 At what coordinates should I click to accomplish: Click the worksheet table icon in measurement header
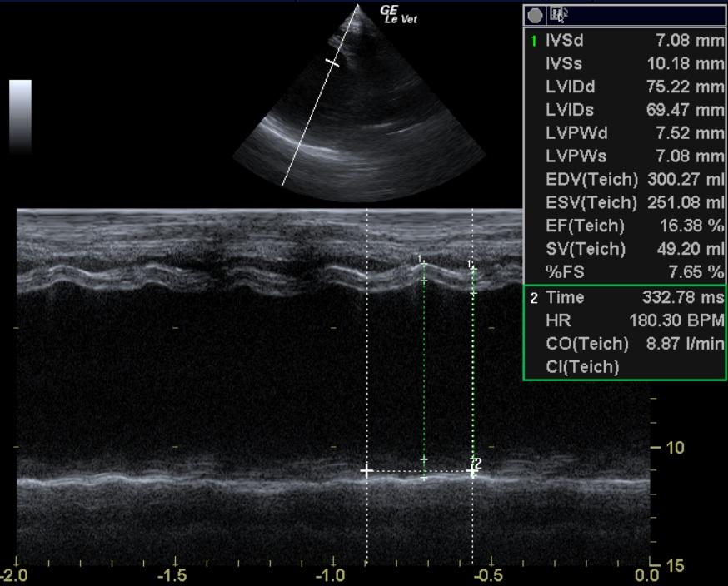(559, 14)
